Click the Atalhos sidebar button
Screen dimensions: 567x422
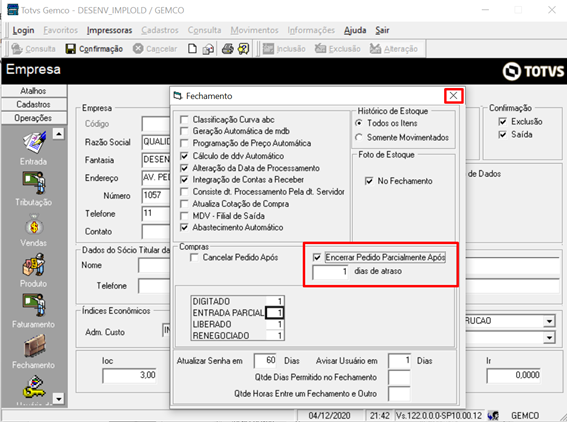tap(34, 91)
